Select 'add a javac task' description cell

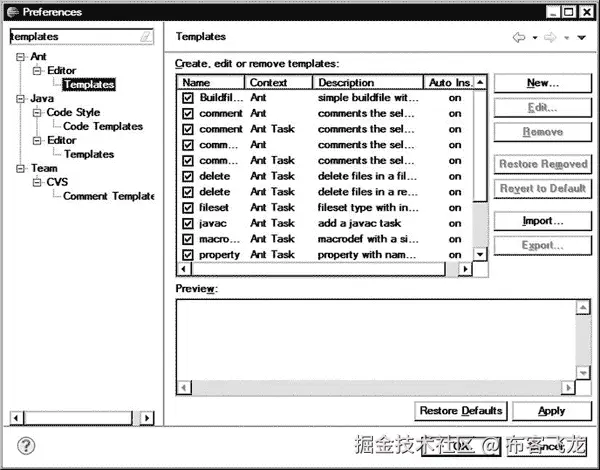pyautogui.click(x=359, y=224)
